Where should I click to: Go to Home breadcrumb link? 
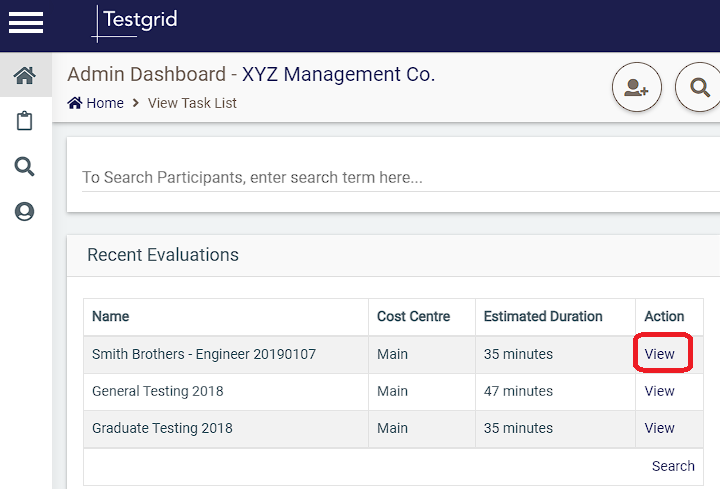coord(105,103)
